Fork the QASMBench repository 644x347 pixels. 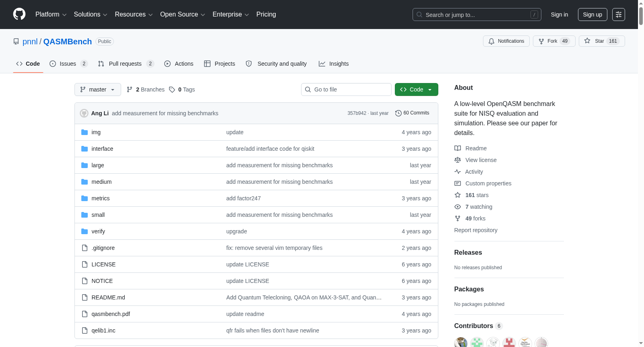point(554,41)
